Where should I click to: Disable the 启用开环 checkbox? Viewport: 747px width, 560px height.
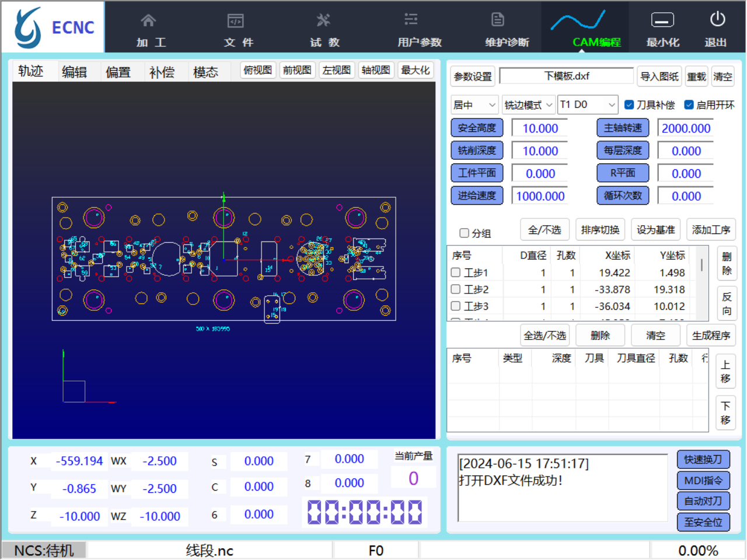689,105
